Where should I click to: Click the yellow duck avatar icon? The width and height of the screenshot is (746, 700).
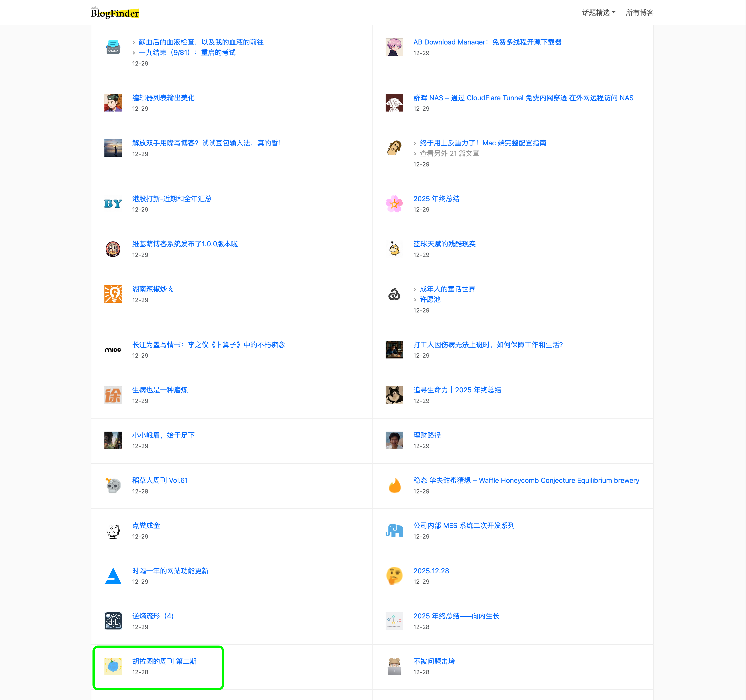(x=394, y=249)
